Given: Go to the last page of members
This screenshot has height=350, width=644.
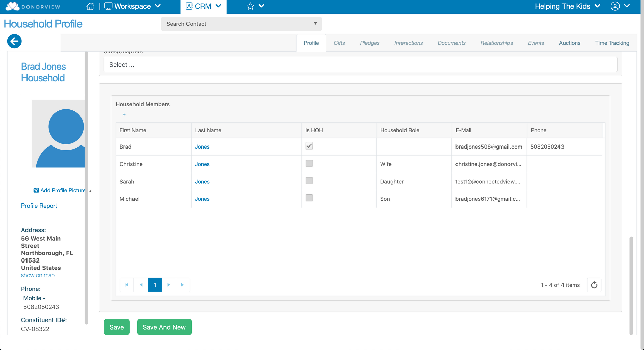Looking at the screenshot, I should [x=183, y=285].
